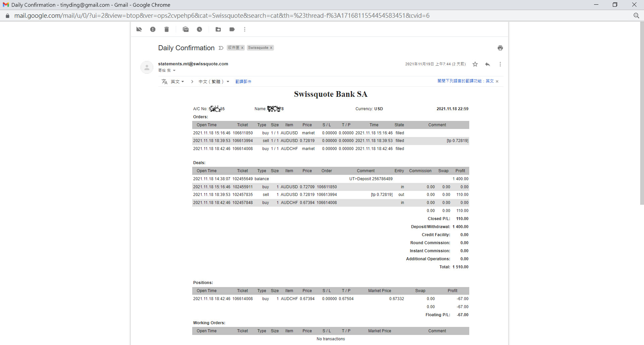Click the Floating P/L value -67.00
This screenshot has height=345, width=644.
(463, 315)
